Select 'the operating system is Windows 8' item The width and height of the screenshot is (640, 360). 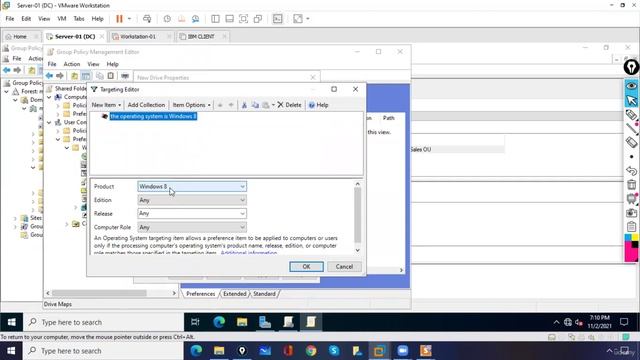pos(153,116)
